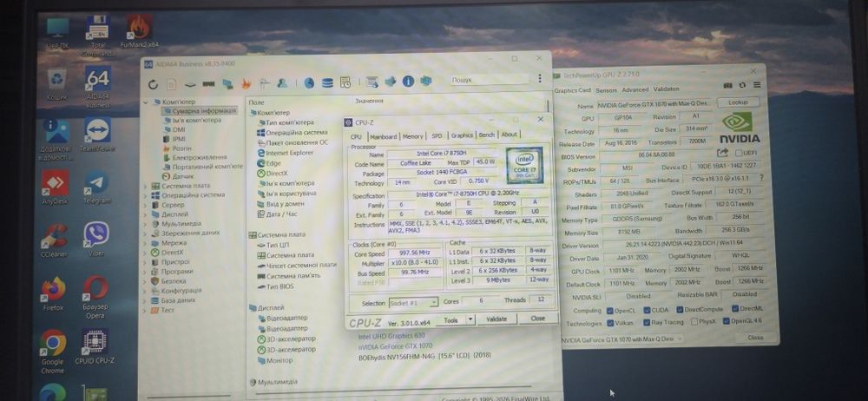Viewport: 868px width, 401px height.
Task: Toggle the DirectML checkbox in GPU-Z
Action: pyautogui.click(x=735, y=308)
